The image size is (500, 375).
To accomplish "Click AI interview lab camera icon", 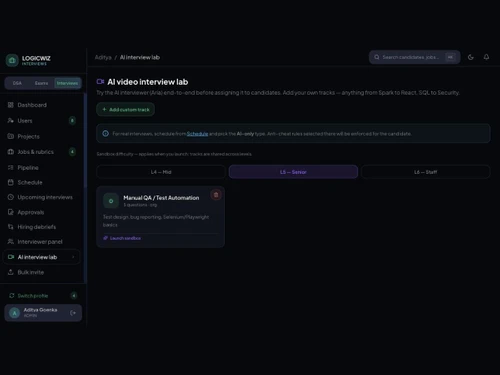I will pyautogui.click(x=11, y=257).
